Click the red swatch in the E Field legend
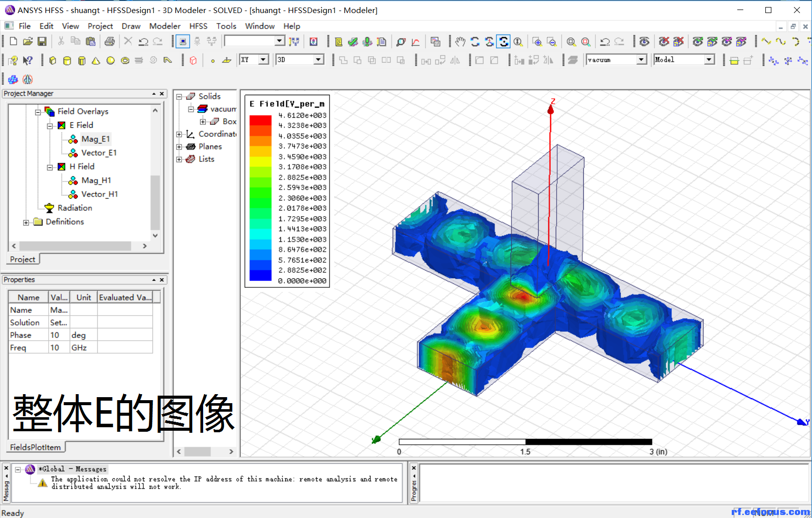Viewport: 812px width, 518px height. pyautogui.click(x=260, y=120)
